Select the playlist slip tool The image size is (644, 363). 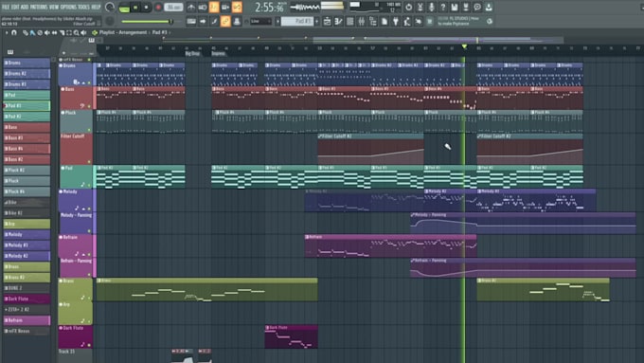click(54, 33)
